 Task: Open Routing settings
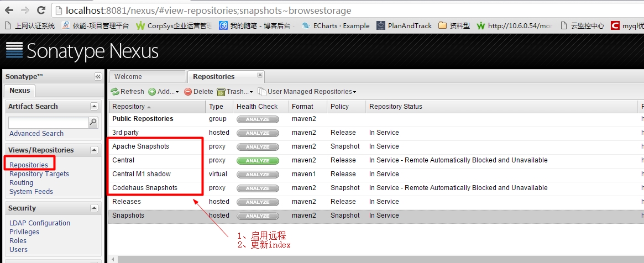click(22, 182)
